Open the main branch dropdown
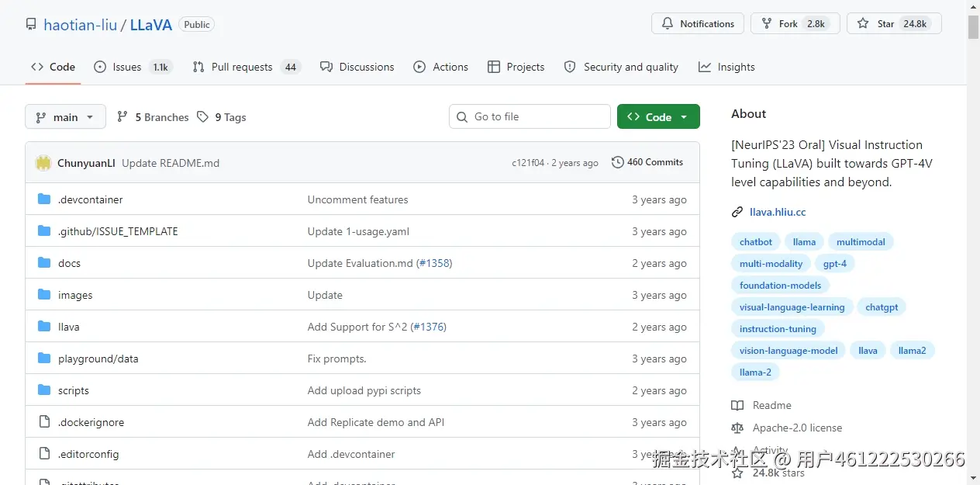980x485 pixels. 65,117
